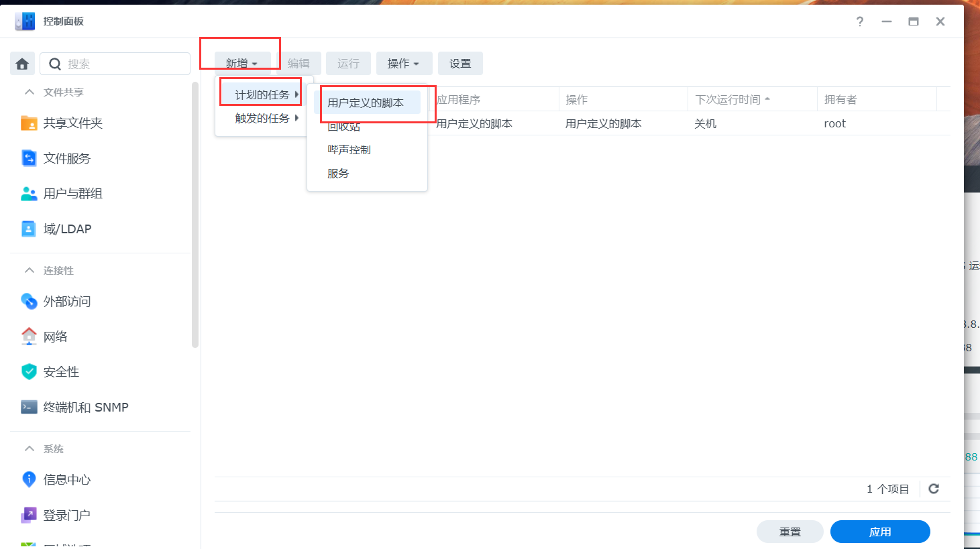Open 域/LDAP icon in sidebar

(x=29, y=229)
